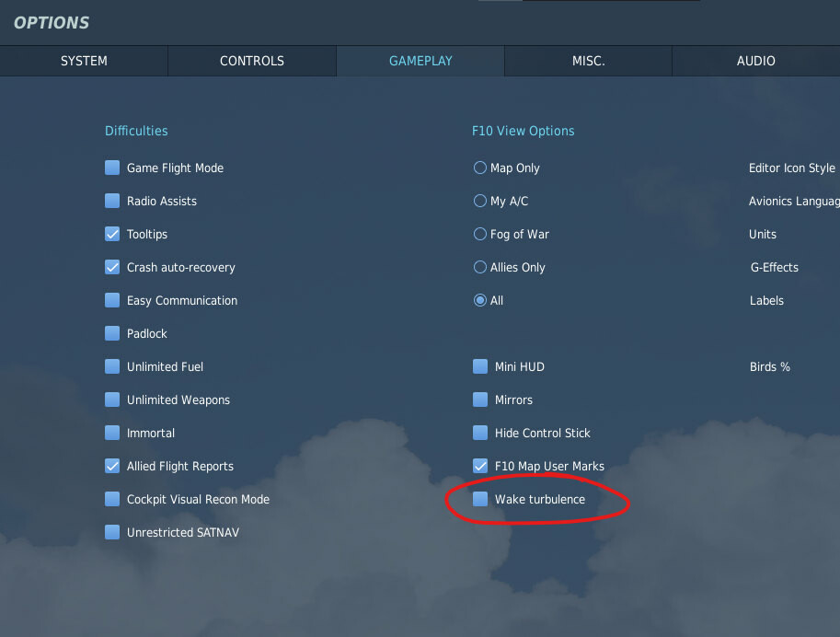Uncheck Allied Flight Reports
This screenshot has width=840, height=637.
(x=112, y=466)
